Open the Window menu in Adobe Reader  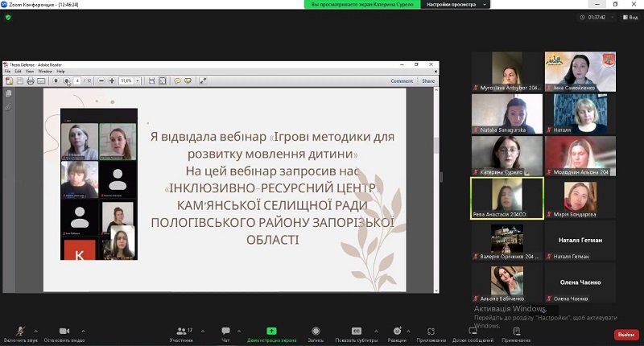44,72
